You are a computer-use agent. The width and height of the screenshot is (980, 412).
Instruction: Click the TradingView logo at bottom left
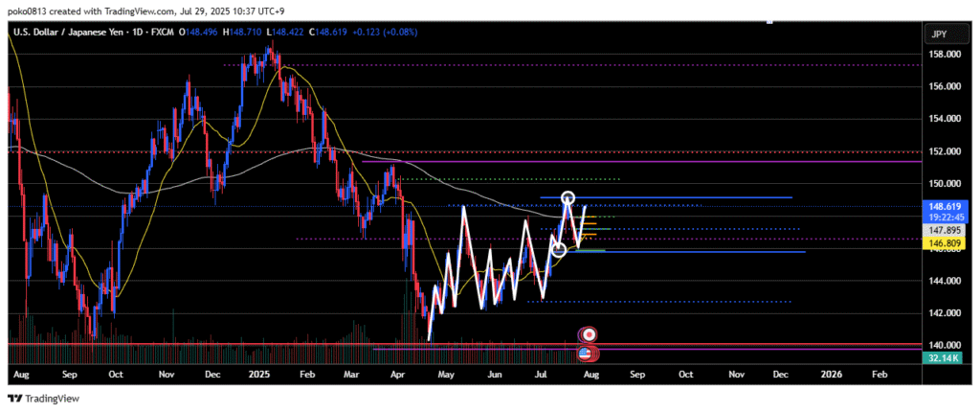point(44,399)
